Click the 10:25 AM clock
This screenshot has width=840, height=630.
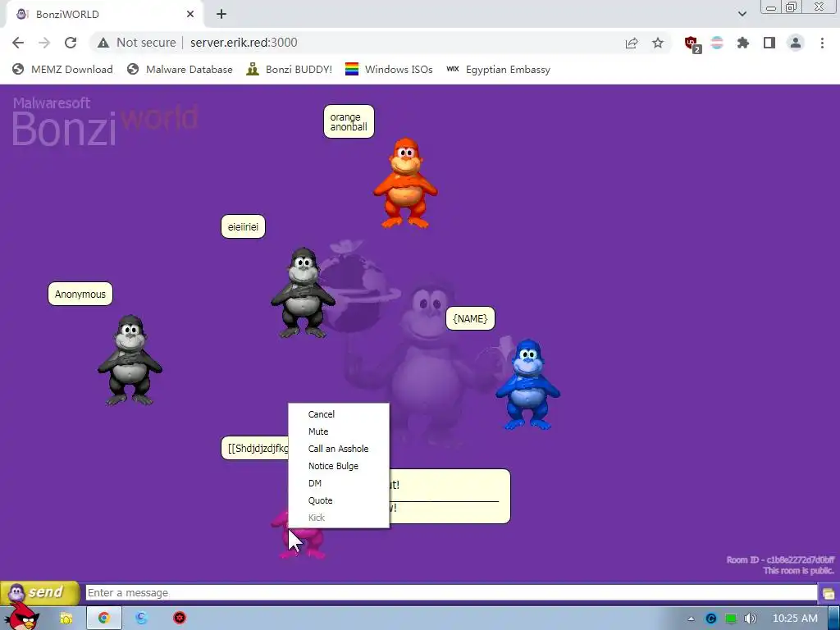click(x=795, y=619)
